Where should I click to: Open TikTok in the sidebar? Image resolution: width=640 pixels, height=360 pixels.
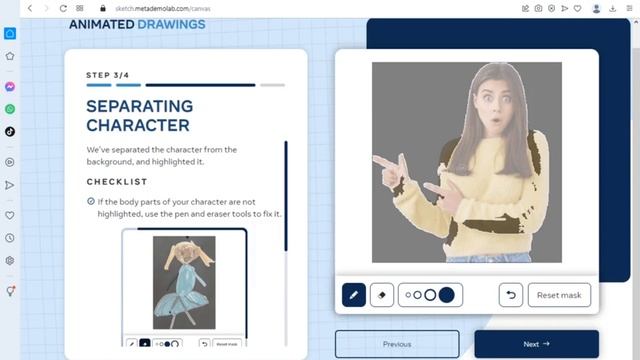click(10, 131)
